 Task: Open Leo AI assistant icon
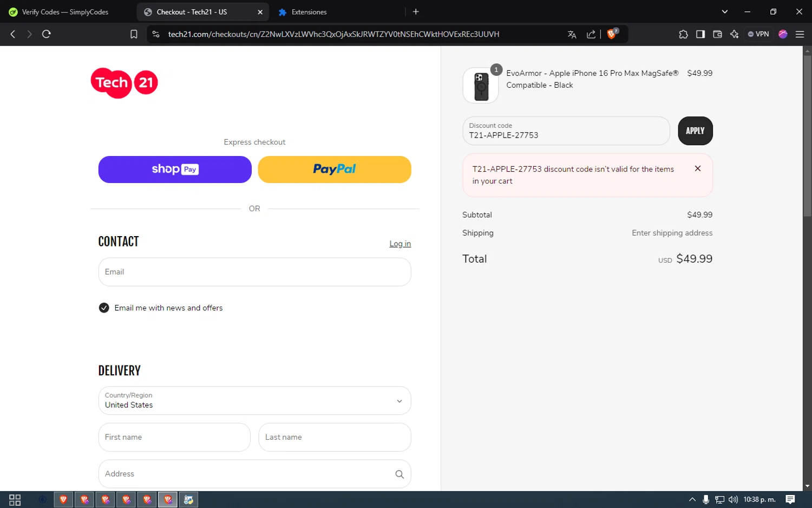pos(734,34)
